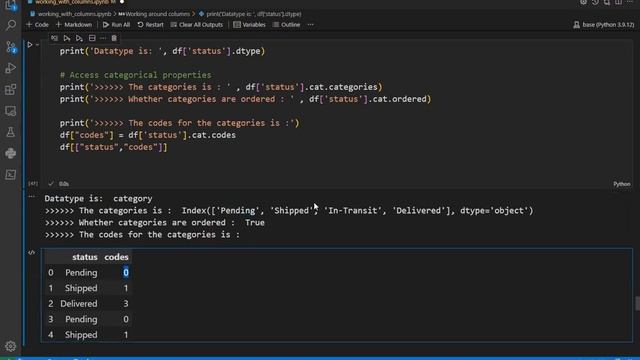Select the base (Python 3.9.12) kernel picker
640x360 pixels.
(604, 24)
